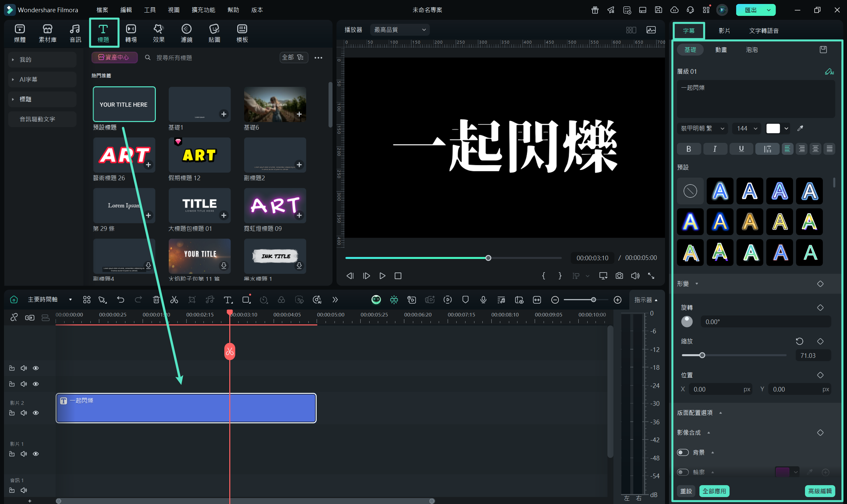Click the marker shield icon in timeline toolbar

465,300
